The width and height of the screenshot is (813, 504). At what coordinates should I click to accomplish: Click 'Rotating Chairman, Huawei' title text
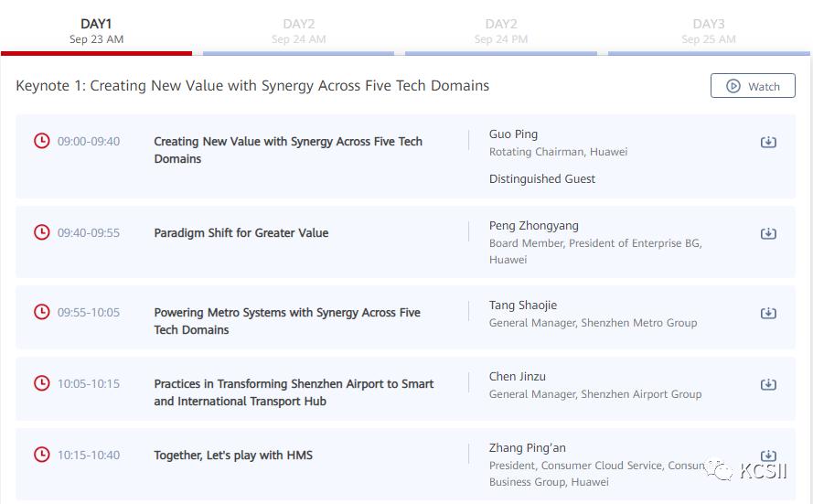[559, 152]
